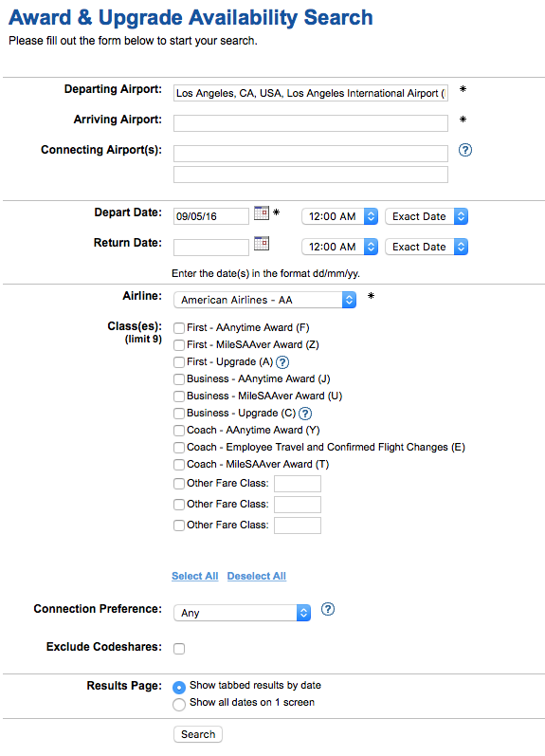Image resolution: width=545 pixels, height=756 pixels.
Task: Click the Select All link
Action: tap(195, 576)
